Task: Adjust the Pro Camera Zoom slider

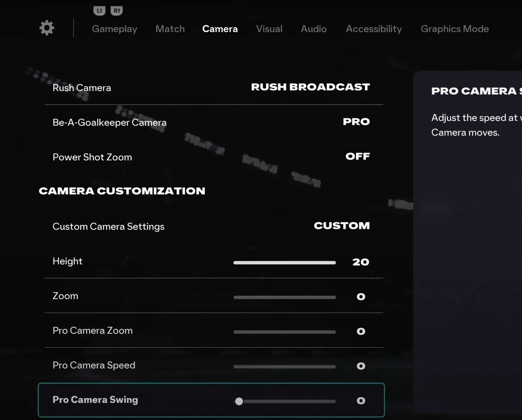Action: (x=285, y=332)
